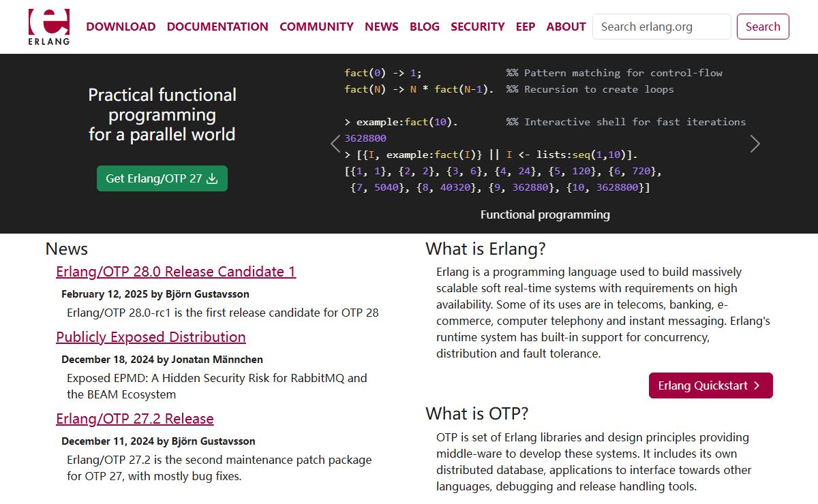Open the ABOUT page
Image resolution: width=818 pixels, height=504 pixels.
(x=566, y=27)
